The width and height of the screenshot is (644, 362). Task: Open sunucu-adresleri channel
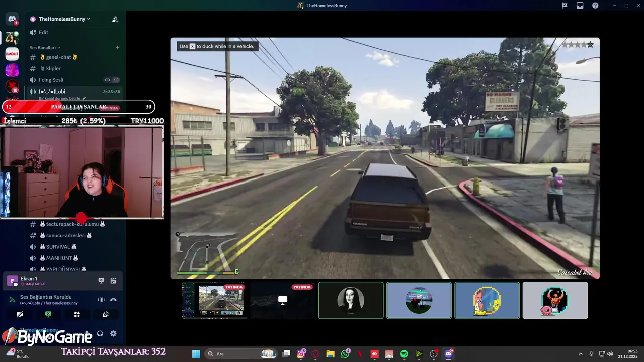74,235
